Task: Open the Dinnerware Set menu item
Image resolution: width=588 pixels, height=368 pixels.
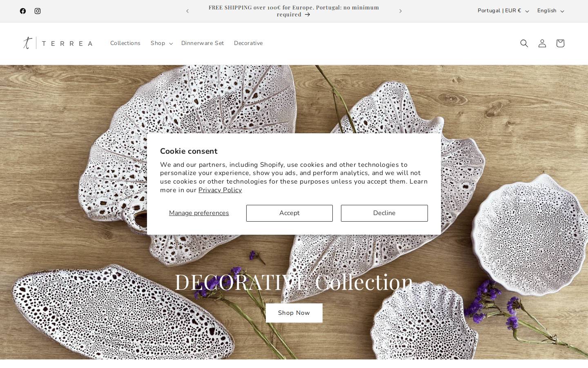Action: coord(203,43)
